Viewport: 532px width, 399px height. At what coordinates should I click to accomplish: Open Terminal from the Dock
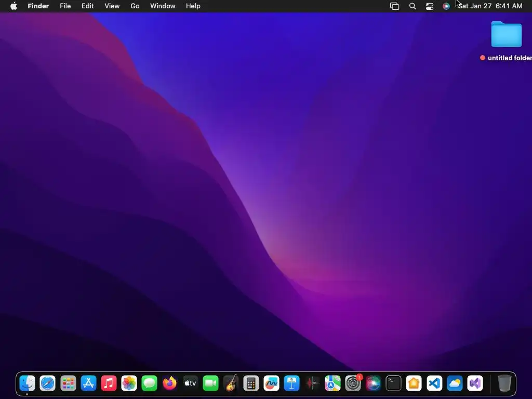[x=394, y=383]
